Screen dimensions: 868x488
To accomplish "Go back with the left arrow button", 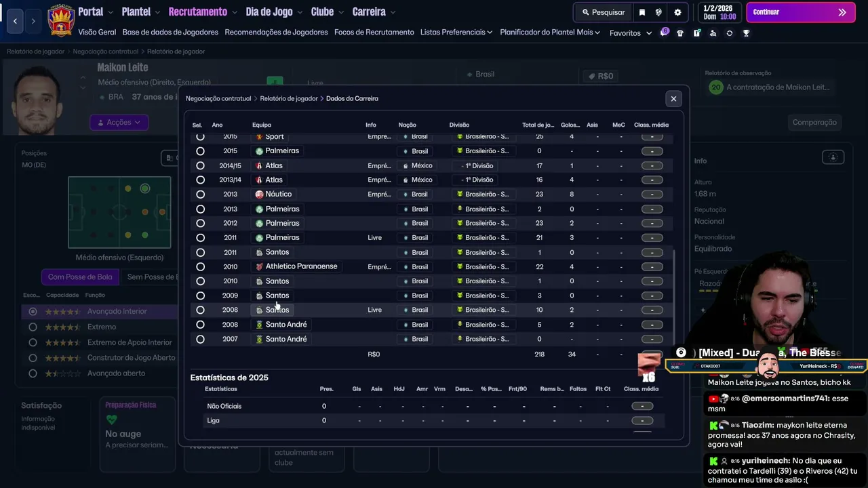I will [15, 21].
